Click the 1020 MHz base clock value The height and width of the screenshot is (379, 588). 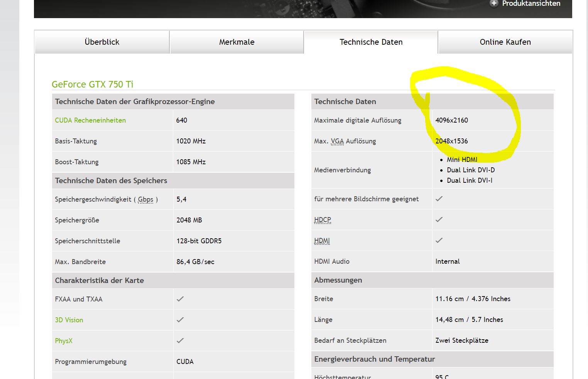click(191, 141)
